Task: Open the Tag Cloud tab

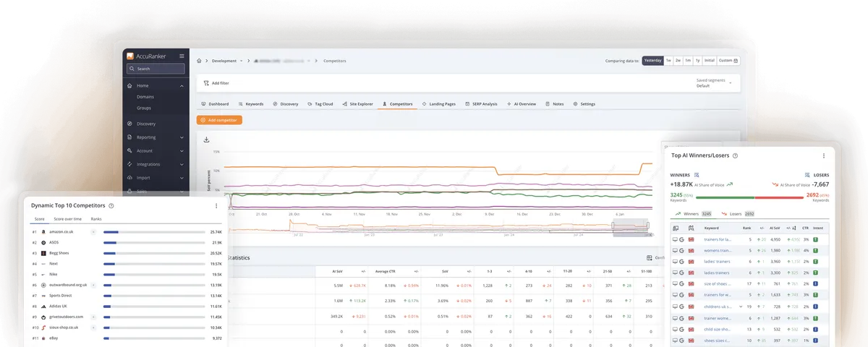Action: pyautogui.click(x=320, y=104)
